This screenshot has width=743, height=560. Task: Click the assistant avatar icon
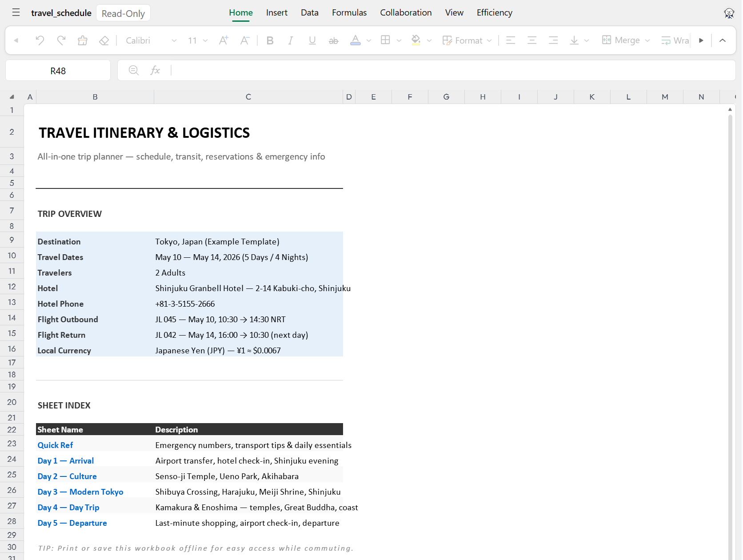(729, 13)
